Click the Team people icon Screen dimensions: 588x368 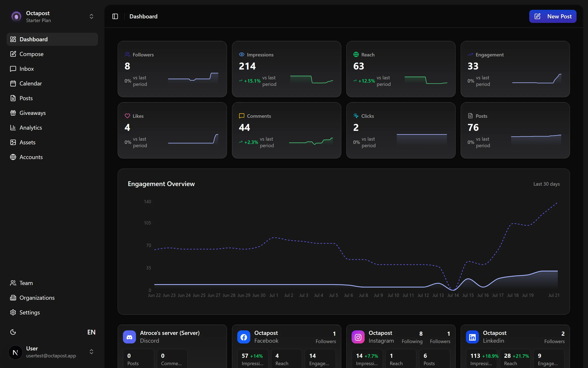13,283
